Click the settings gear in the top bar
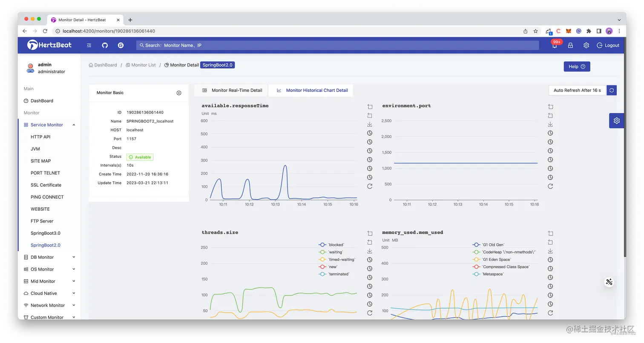 coord(586,45)
